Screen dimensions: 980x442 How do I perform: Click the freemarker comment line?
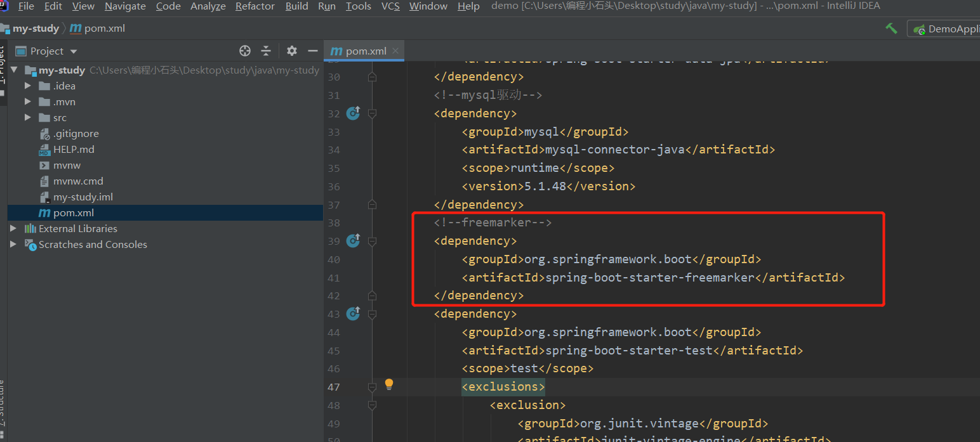pyautogui.click(x=493, y=223)
